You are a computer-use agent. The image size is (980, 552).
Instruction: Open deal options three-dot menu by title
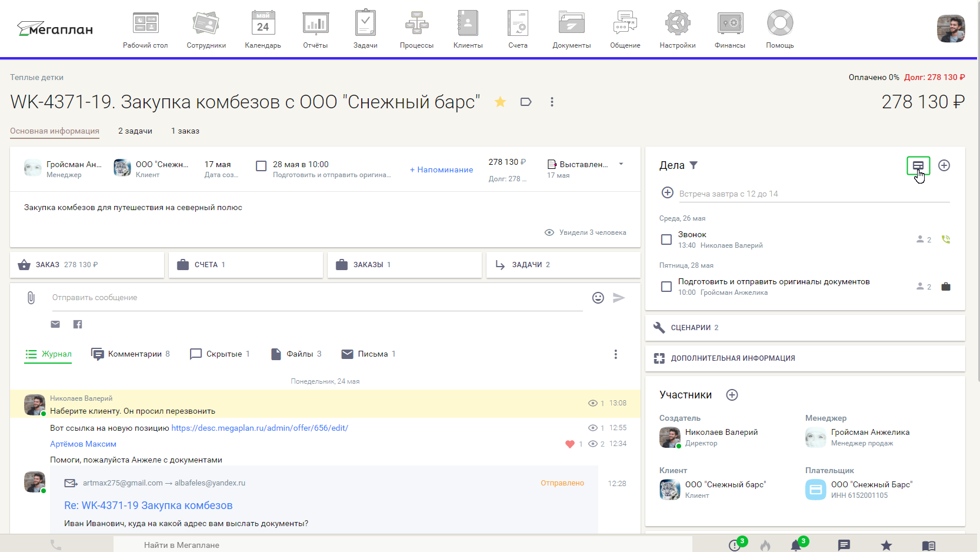552,102
